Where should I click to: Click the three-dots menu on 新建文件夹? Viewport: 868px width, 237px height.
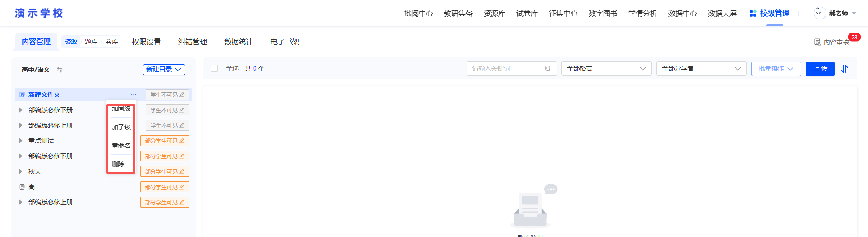[x=133, y=95]
